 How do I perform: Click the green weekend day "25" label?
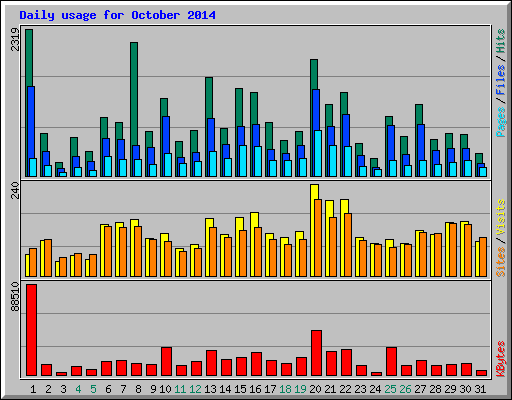[x=390, y=389]
